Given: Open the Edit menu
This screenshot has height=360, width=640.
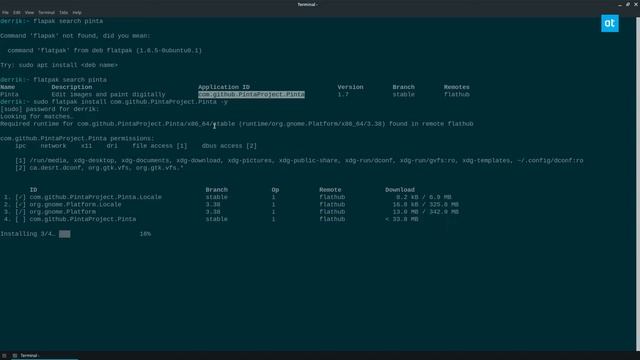Looking at the screenshot, I should point(17,13).
